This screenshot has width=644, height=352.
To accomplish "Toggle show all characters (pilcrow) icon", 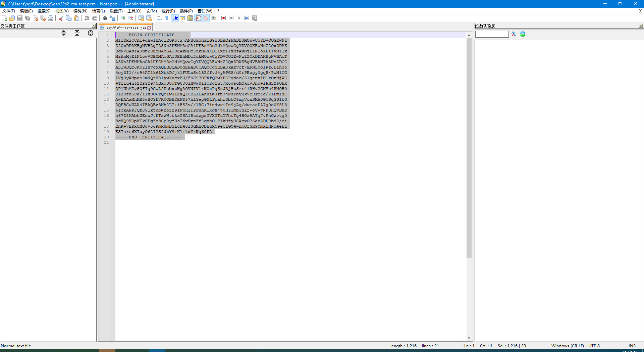I will click(167, 18).
